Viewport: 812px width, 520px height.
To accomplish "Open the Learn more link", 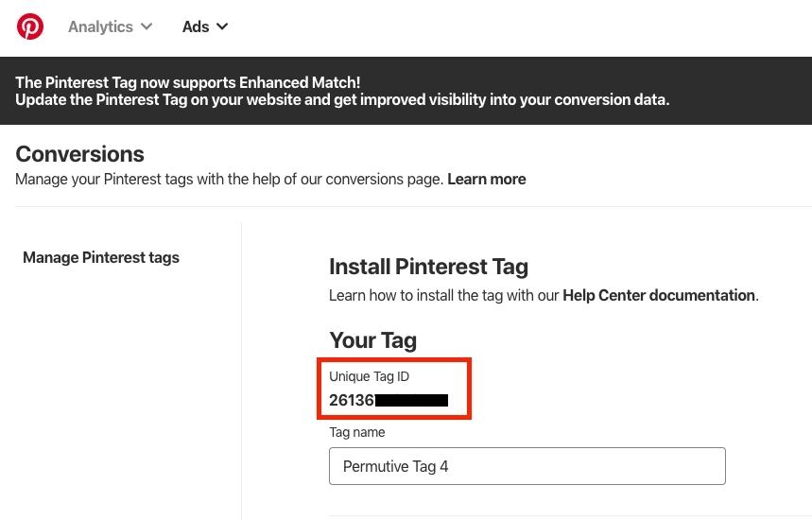I will (x=487, y=180).
